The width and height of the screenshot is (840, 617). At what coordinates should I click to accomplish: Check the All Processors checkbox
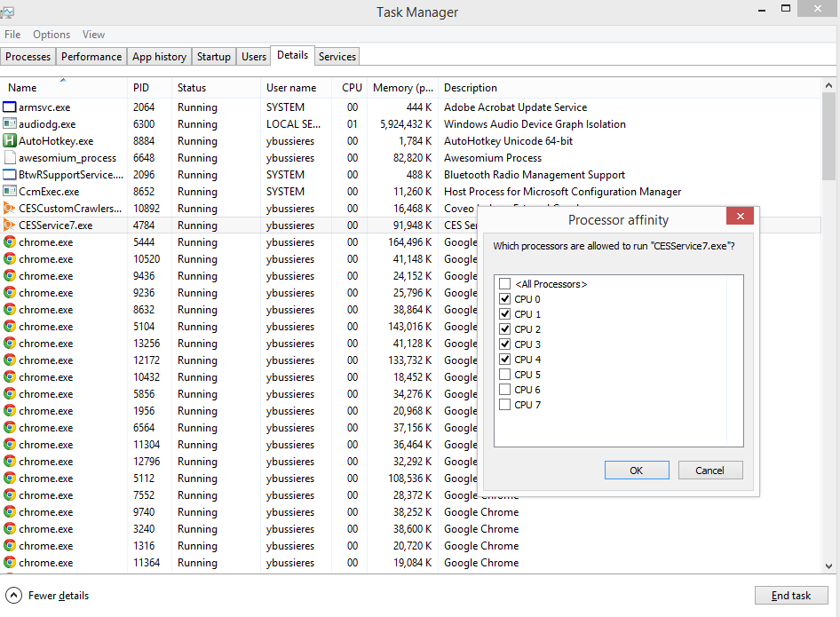pyautogui.click(x=504, y=283)
